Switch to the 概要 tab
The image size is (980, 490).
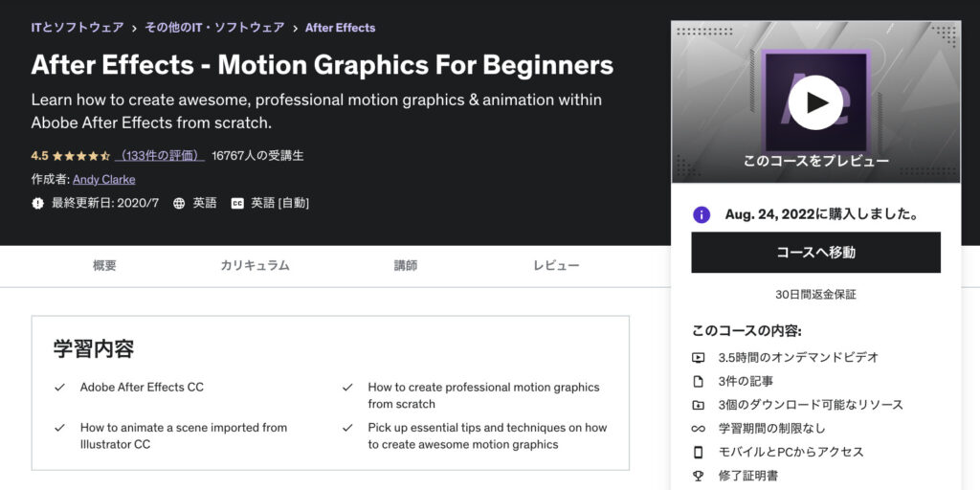104,266
